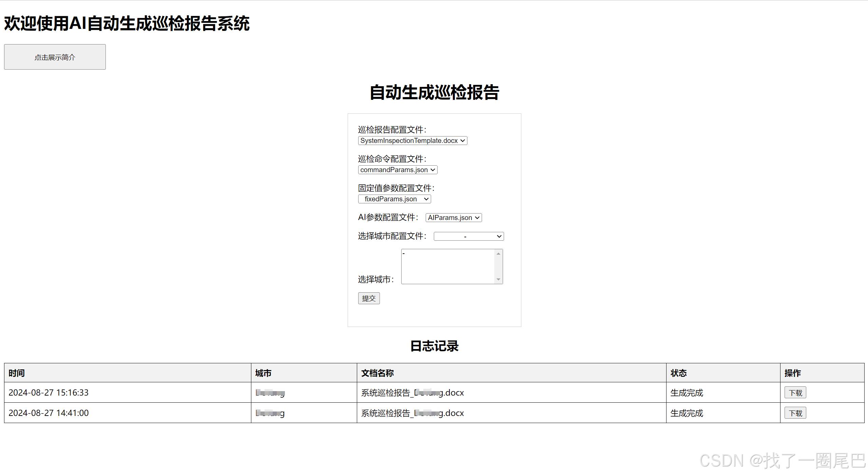Click the 状态 column header
This screenshot has height=475, width=868.
point(678,373)
